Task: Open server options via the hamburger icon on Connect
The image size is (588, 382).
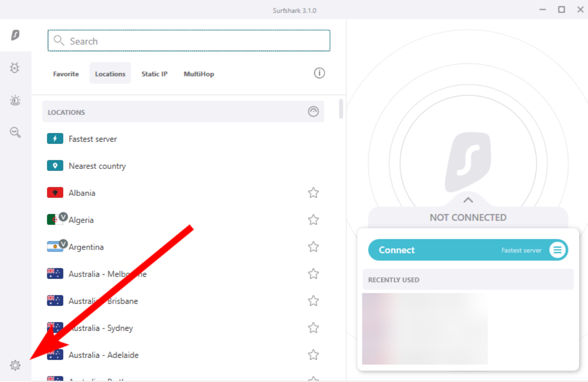Action: coord(557,250)
